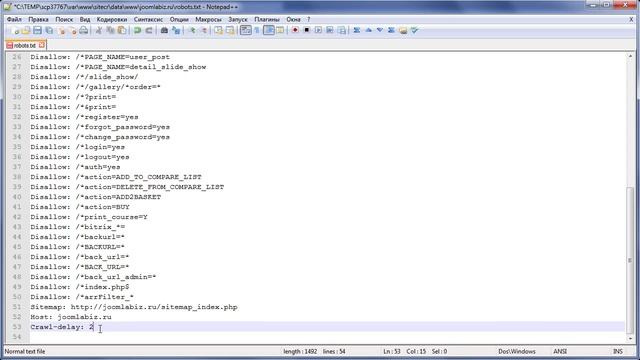Undo the last edit with green arrow
This screenshot has width=640, height=360.
(138, 31)
